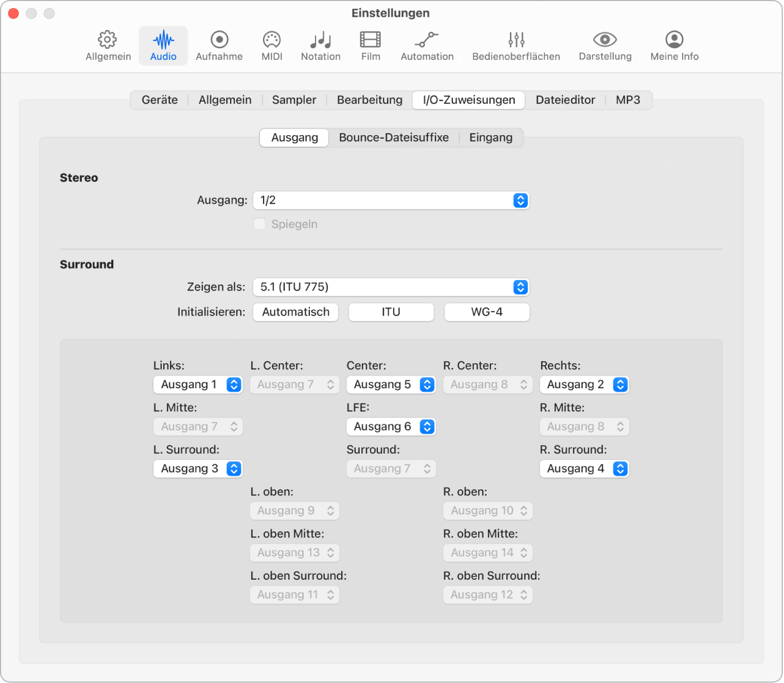
Task: Switch to the Eingang tab
Action: point(491,138)
